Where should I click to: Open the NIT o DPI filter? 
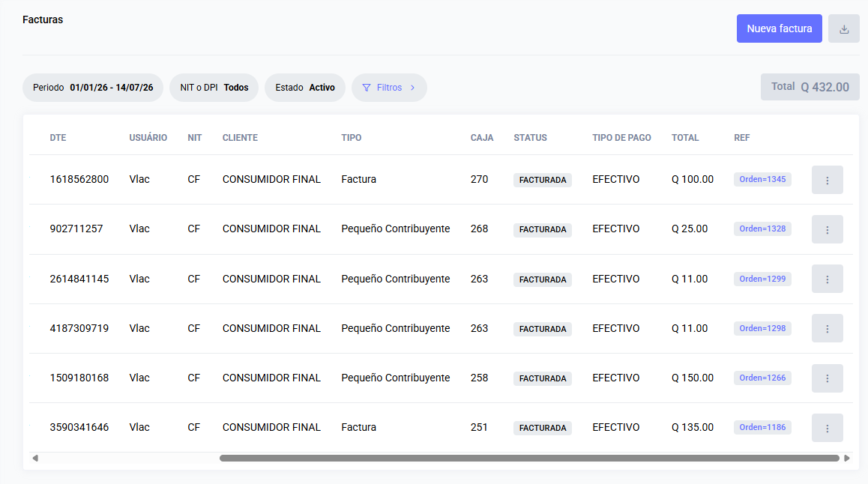214,88
